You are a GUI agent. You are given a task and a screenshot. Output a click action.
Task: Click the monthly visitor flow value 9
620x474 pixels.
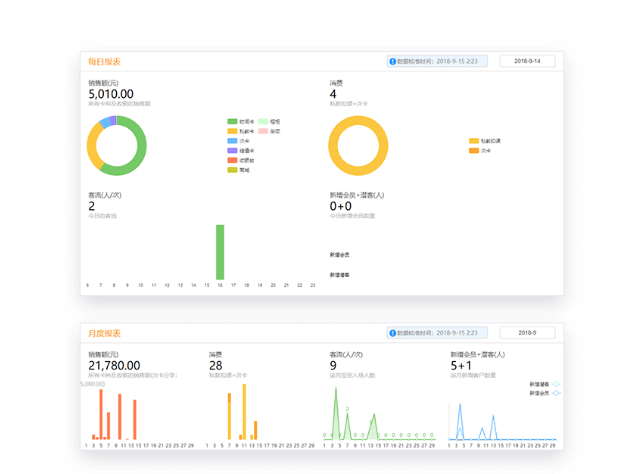(x=333, y=365)
